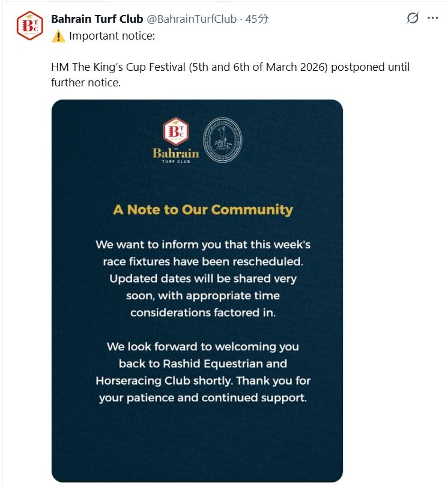The height and width of the screenshot is (486, 448).
Task: Open the Bahrain Turf Club profile avatar
Action: [29, 26]
